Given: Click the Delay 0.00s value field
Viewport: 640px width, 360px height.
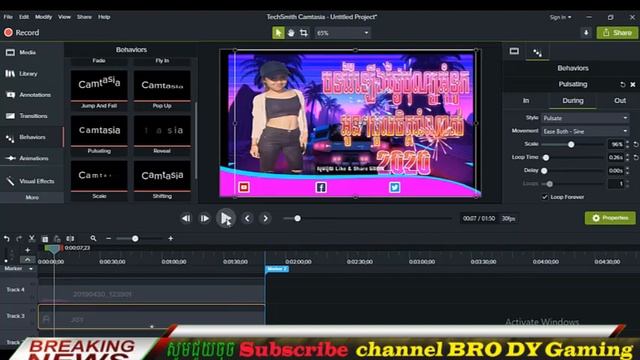Looking at the screenshot, I should [x=616, y=171].
